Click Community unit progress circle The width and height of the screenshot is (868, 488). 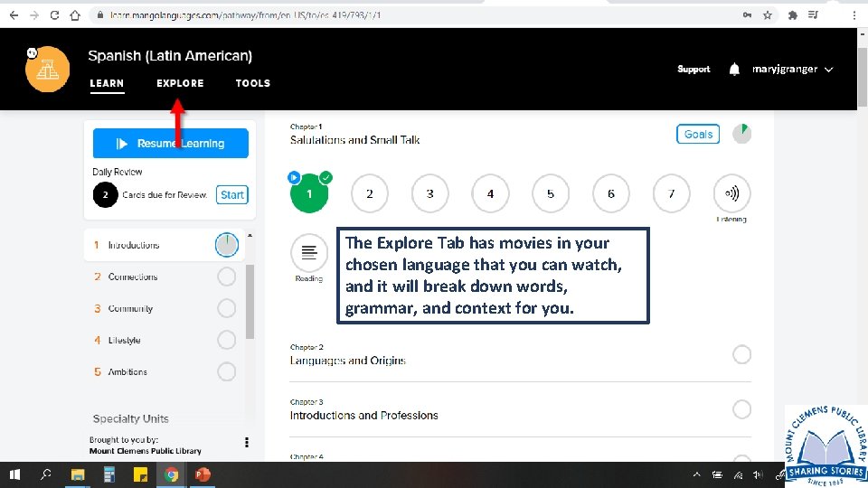(x=226, y=308)
